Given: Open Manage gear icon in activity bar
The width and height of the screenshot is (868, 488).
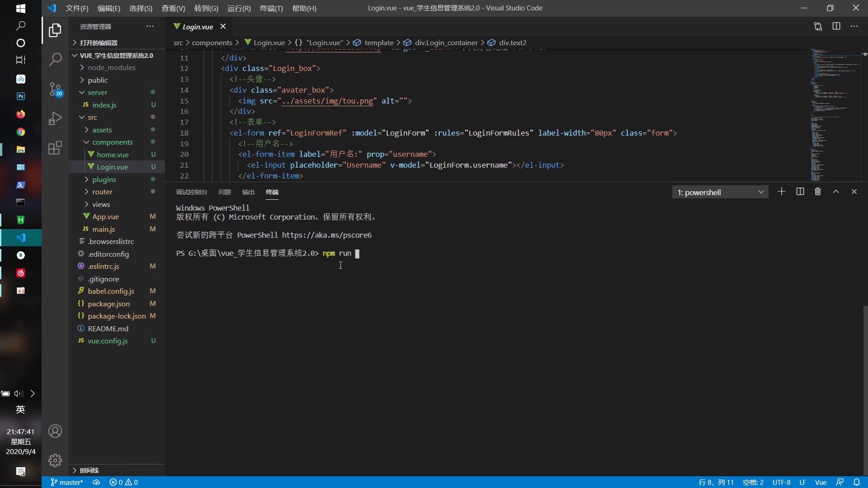Looking at the screenshot, I should (55, 460).
